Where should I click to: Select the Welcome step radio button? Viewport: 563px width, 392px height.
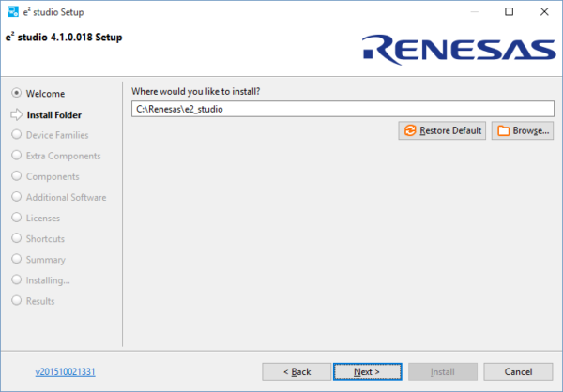coord(16,94)
